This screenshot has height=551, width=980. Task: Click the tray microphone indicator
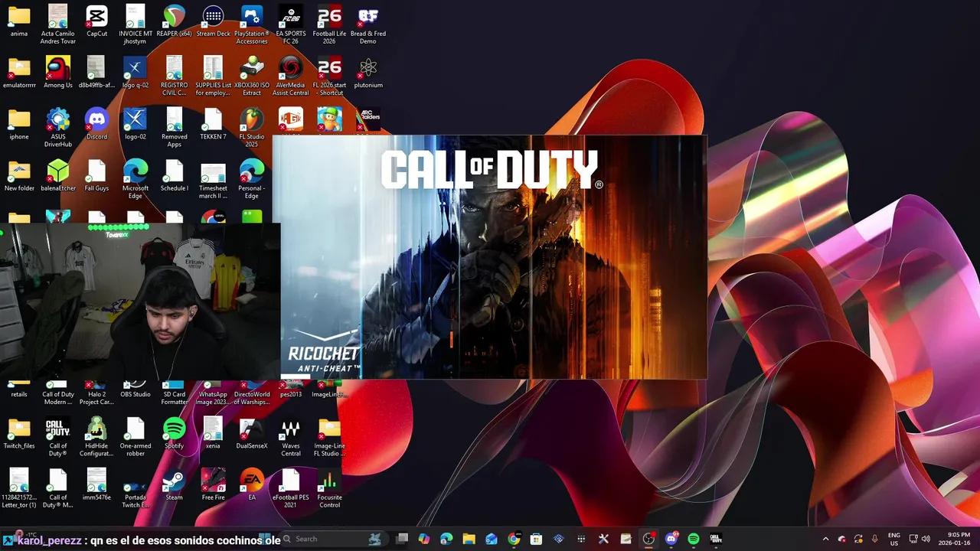click(x=875, y=539)
